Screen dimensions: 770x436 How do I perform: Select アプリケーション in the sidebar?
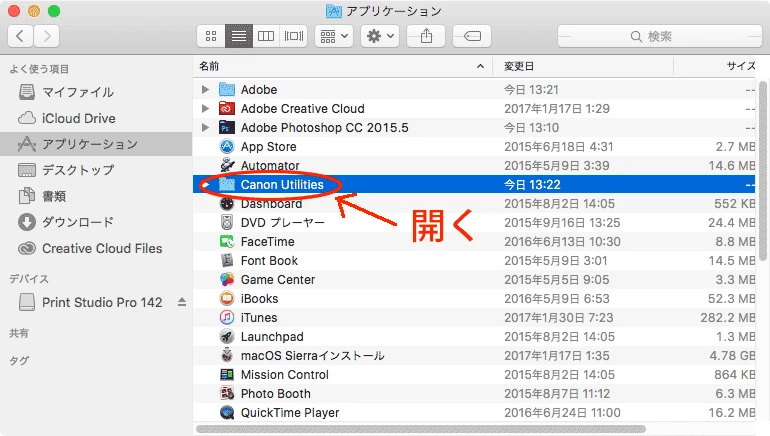click(96, 144)
